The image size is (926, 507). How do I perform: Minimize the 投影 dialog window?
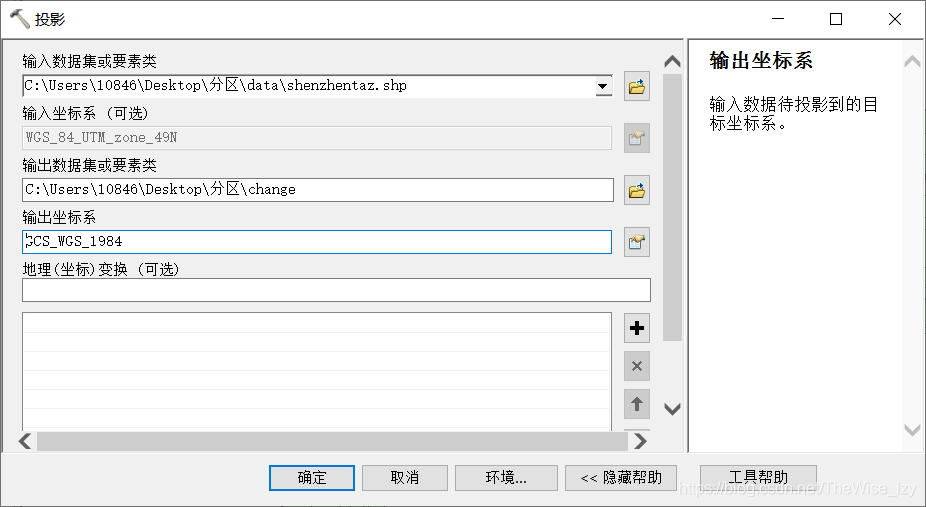(778, 19)
